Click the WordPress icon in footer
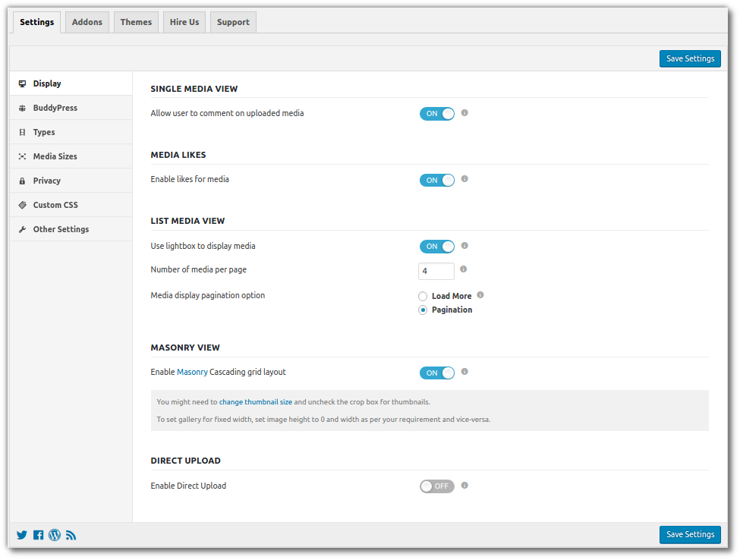Image resolution: width=740 pixels, height=560 pixels. (55, 535)
